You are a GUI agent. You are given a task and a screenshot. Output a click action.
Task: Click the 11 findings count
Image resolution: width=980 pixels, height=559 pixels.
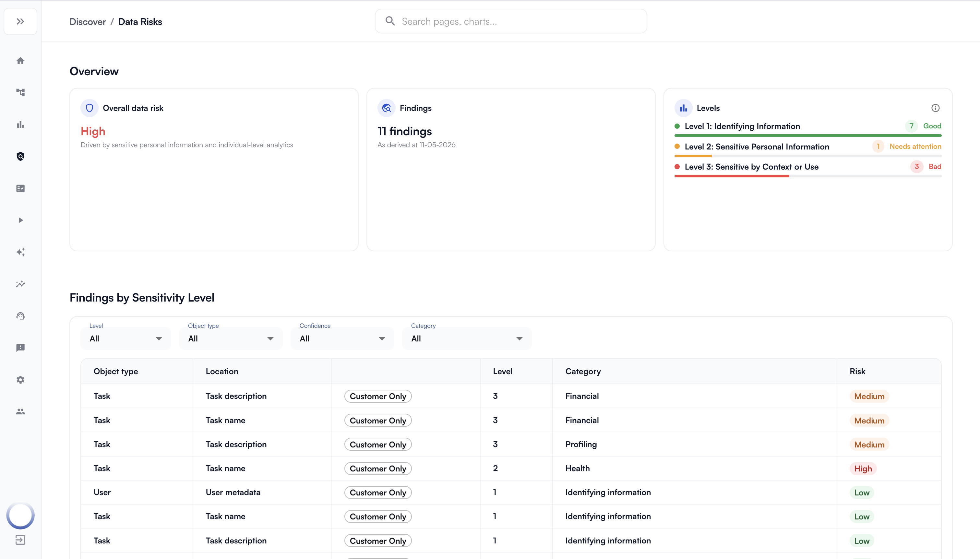pyautogui.click(x=405, y=131)
